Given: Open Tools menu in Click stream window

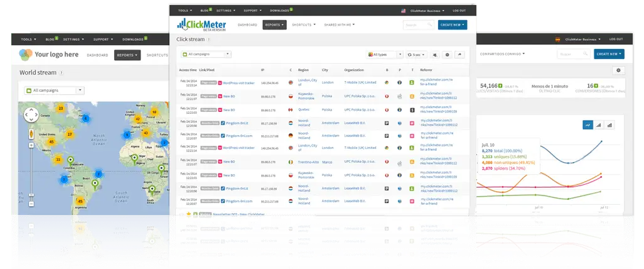Looking at the screenshot, I should [x=185, y=11].
